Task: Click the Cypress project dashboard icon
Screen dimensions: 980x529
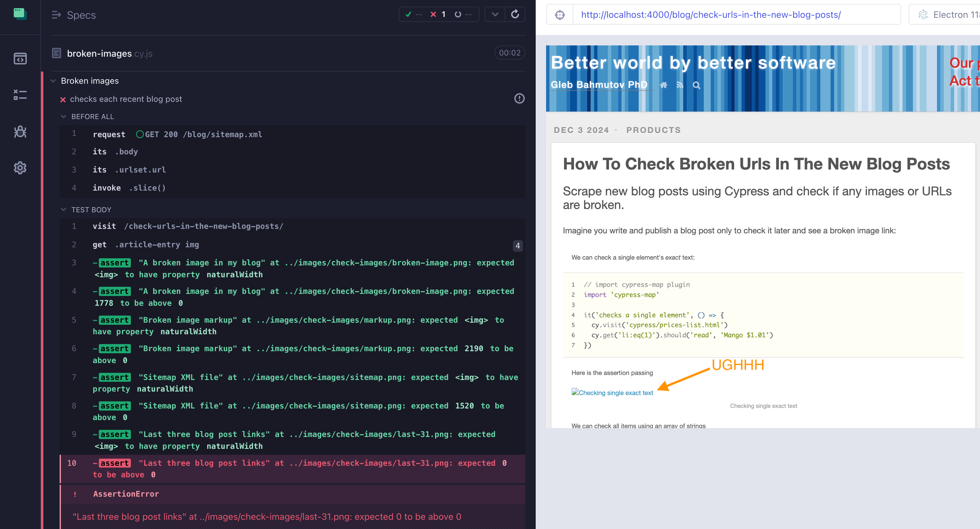Action: tap(20, 15)
